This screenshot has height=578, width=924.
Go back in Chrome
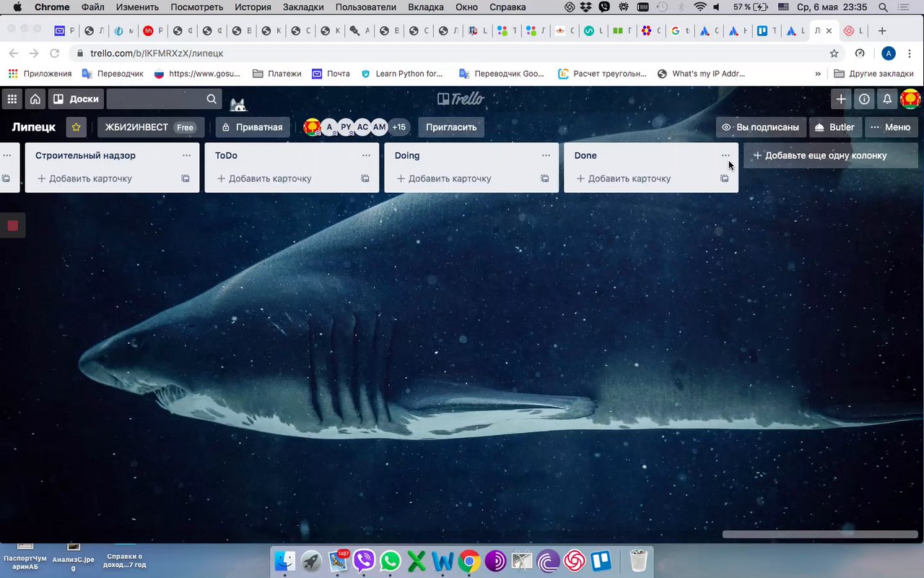coord(13,53)
